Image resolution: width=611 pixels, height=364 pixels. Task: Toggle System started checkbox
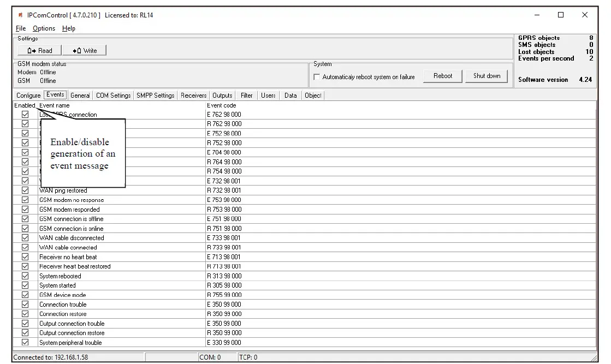pos(25,285)
